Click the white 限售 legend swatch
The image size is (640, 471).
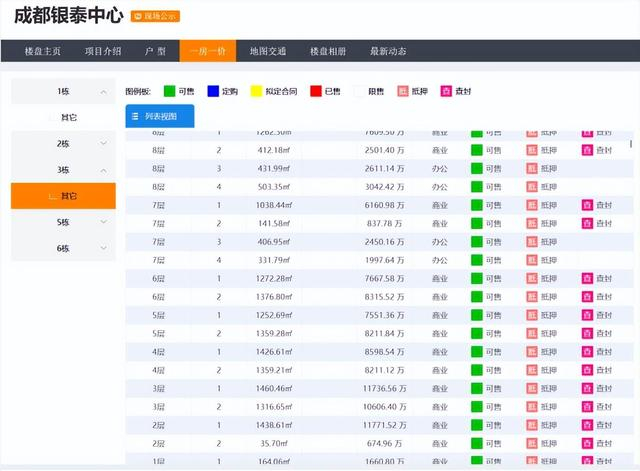[x=359, y=91]
